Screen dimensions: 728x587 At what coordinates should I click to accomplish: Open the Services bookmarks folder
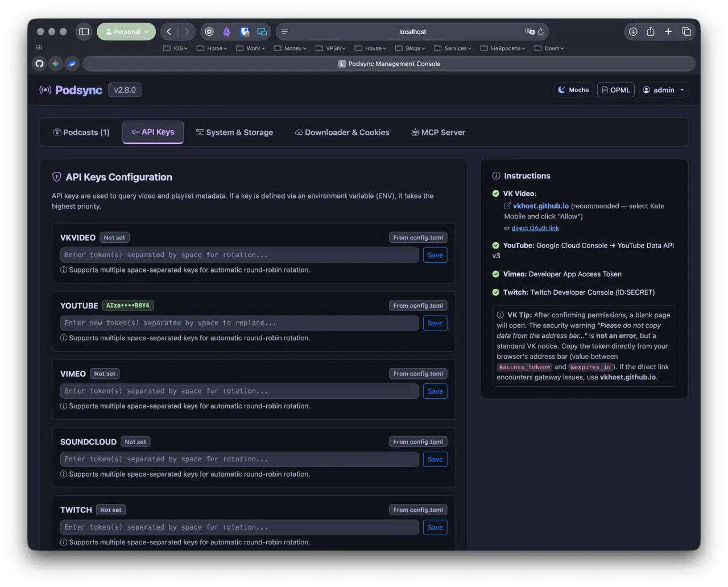[453, 48]
